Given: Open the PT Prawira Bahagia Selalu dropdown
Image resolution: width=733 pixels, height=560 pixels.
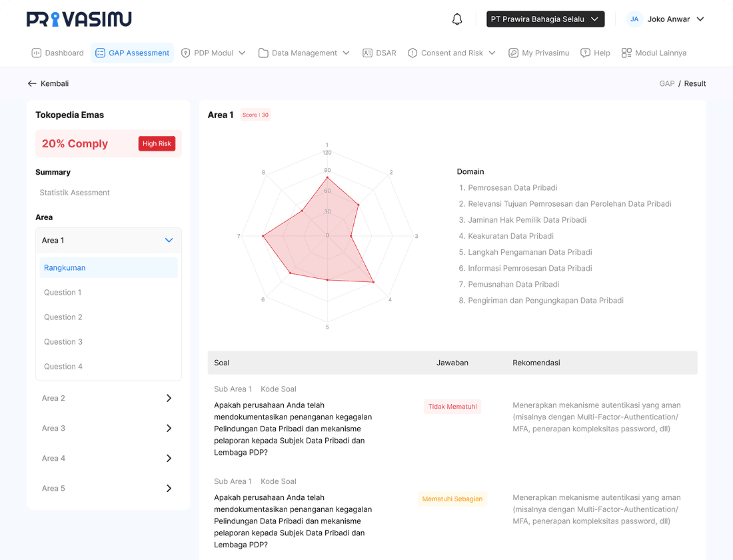Looking at the screenshot, I should [545, 19].
